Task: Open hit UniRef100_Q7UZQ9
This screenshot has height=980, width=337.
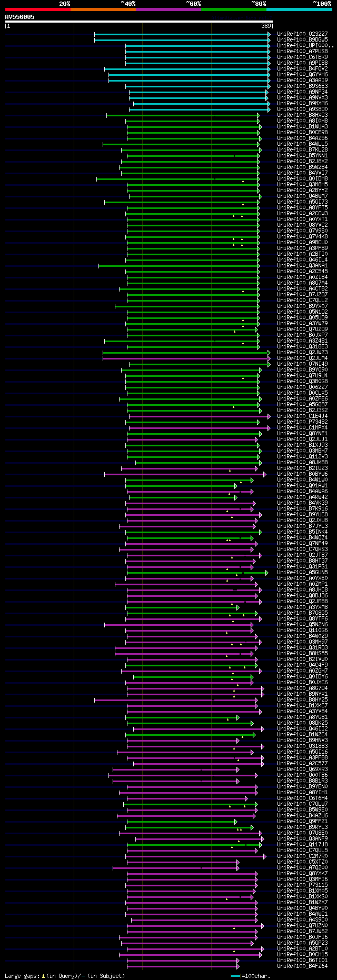Action: (x=302, y=329)
